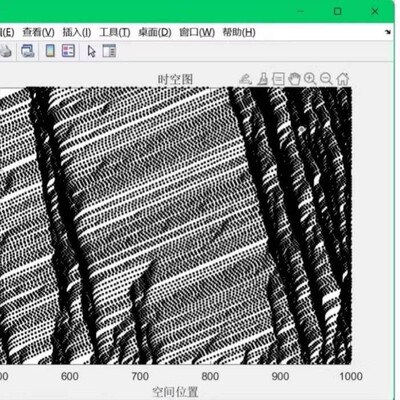The image size is (400, 400).
Task: Click the x-axis tick label 700
Action: (x=140, y=377)
